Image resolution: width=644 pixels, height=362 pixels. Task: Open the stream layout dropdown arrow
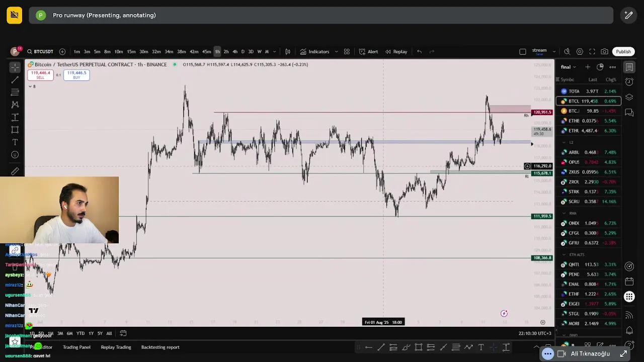pos(554,51)
